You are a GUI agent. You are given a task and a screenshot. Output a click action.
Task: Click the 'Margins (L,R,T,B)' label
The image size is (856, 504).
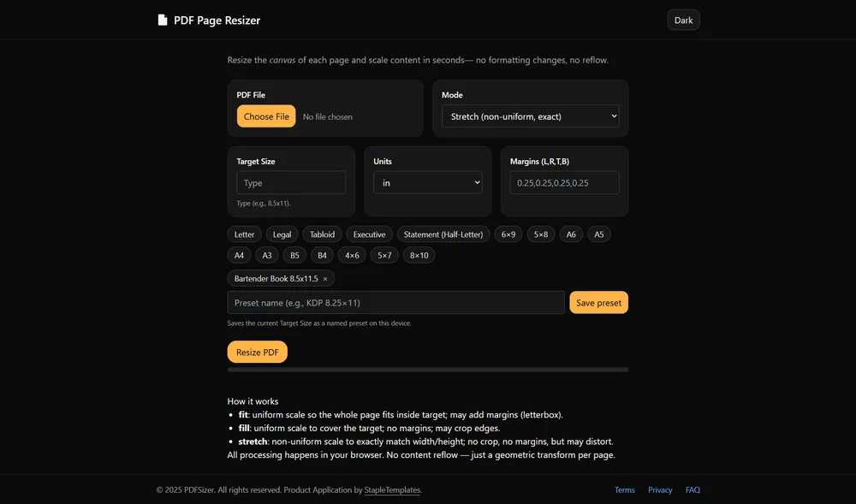539,162
